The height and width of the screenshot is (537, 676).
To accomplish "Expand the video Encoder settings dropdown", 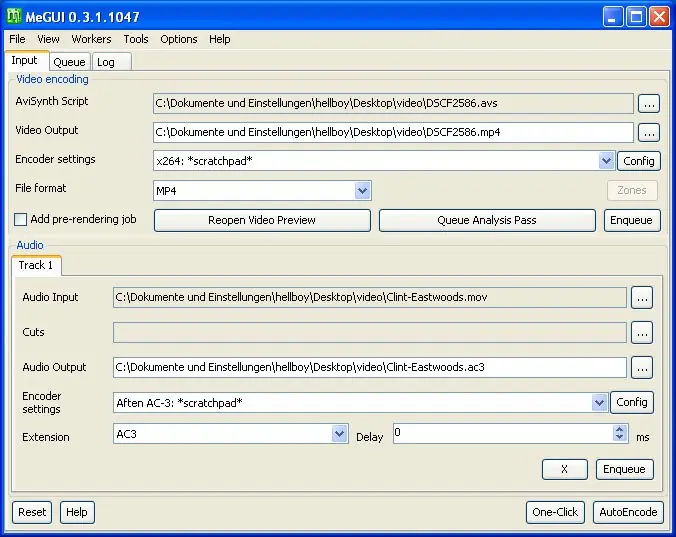I will point(606,161).
